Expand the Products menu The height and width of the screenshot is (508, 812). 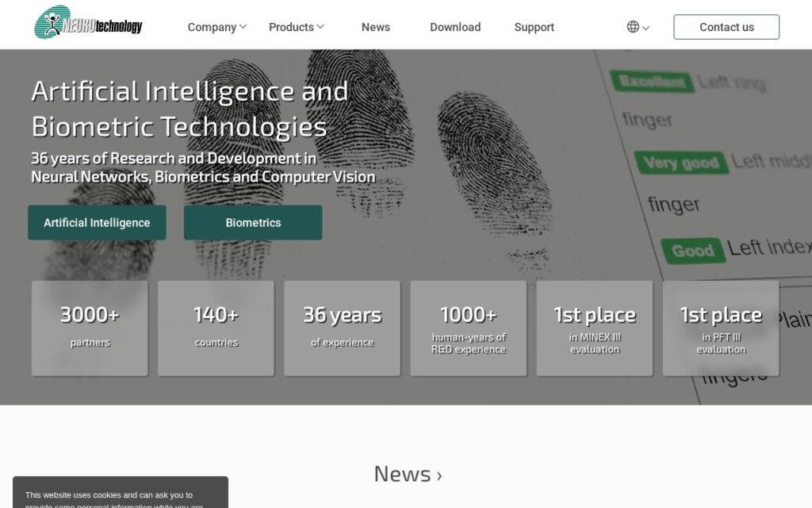coord(297,27)
